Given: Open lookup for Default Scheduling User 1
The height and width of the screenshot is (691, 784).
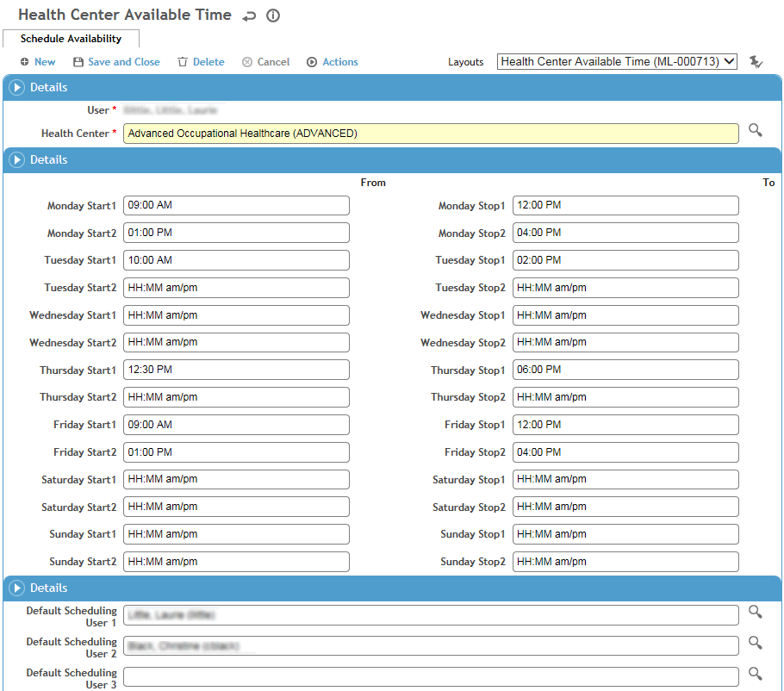Looking at the screenshot, I should 755,612.
